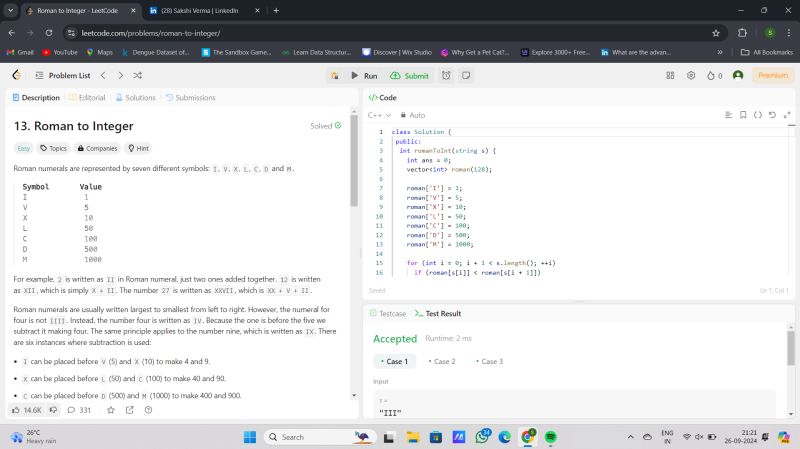Click the taskbar Search box

pyautogui.click(x=319, y=437)
